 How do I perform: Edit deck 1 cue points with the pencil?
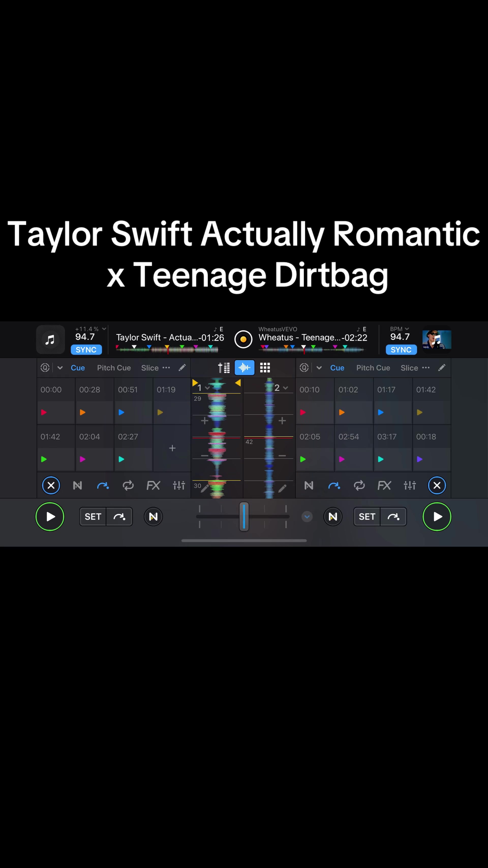coord(182,368)
